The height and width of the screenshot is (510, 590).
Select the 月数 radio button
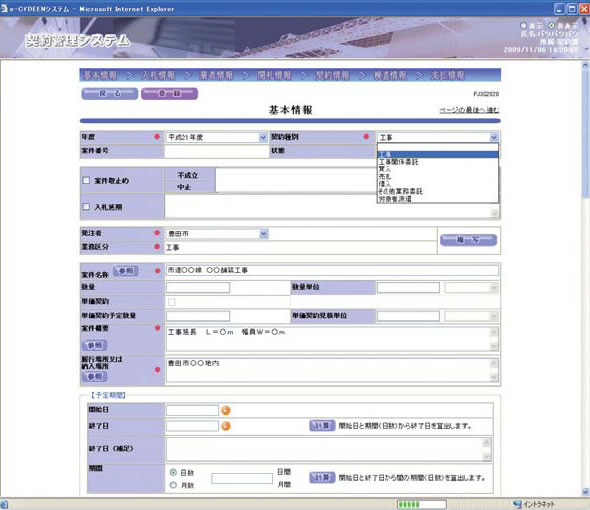pyautogui.click(x=173, y=485)
